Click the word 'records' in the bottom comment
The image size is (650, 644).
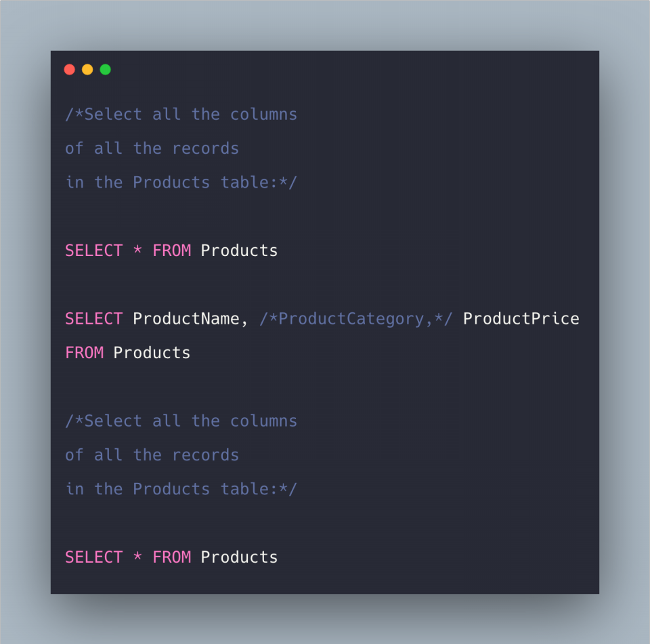click(x=205, y=455)
